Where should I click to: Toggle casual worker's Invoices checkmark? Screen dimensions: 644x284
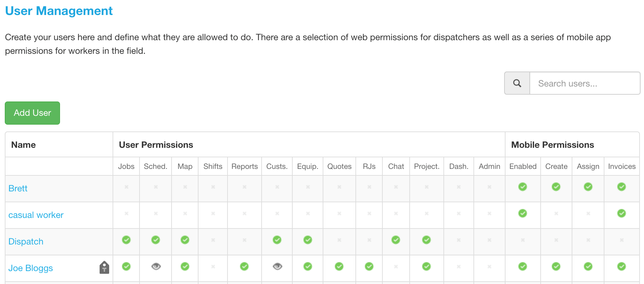coord(621,213)
